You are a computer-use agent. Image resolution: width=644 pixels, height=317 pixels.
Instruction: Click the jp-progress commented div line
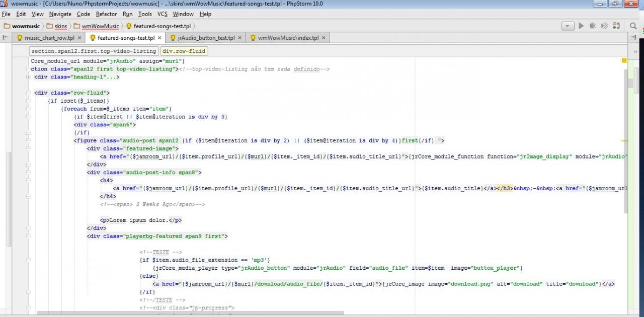pos(187,307)
